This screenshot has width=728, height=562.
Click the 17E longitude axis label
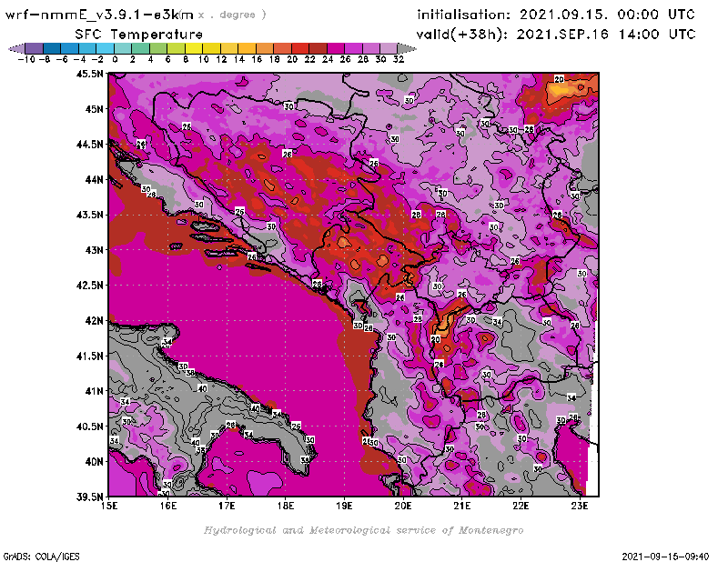(x=227, y=506)
